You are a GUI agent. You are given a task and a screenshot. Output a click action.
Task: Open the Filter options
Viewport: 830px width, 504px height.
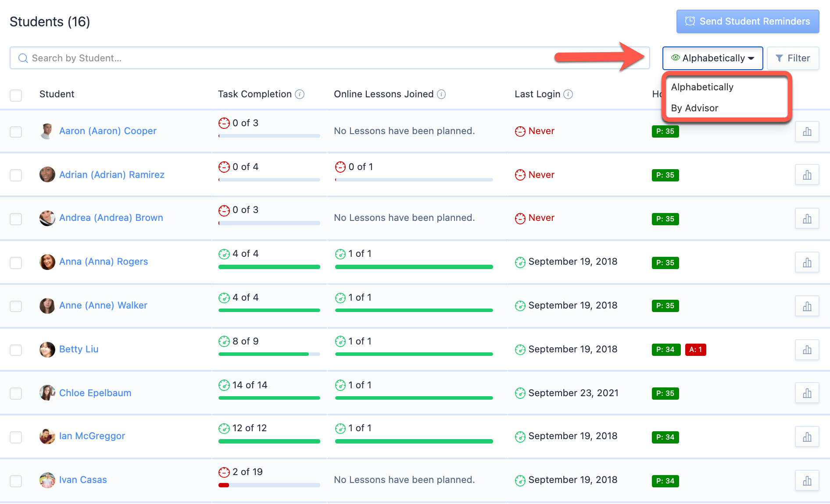(x=793, y=58)
